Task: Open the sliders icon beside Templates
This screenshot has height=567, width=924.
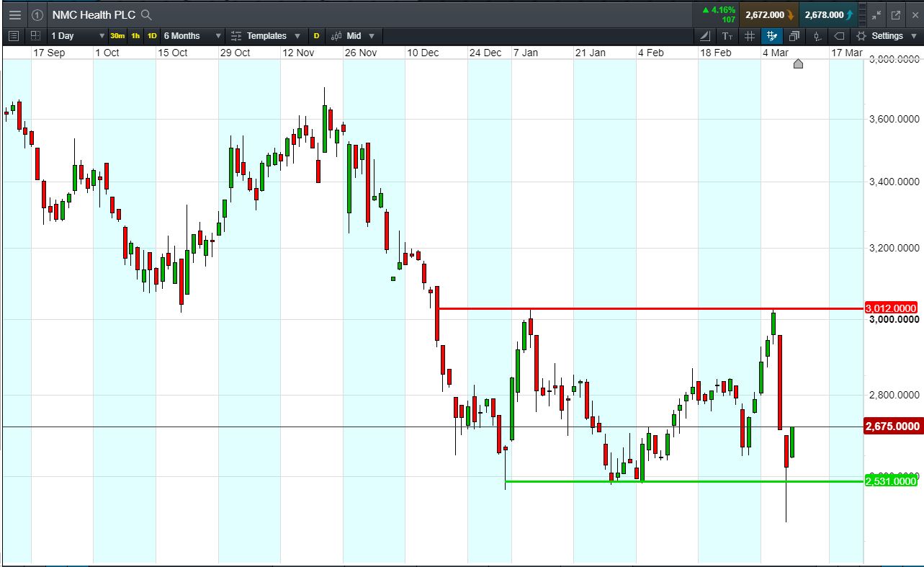Action: (x=236, y=36)
